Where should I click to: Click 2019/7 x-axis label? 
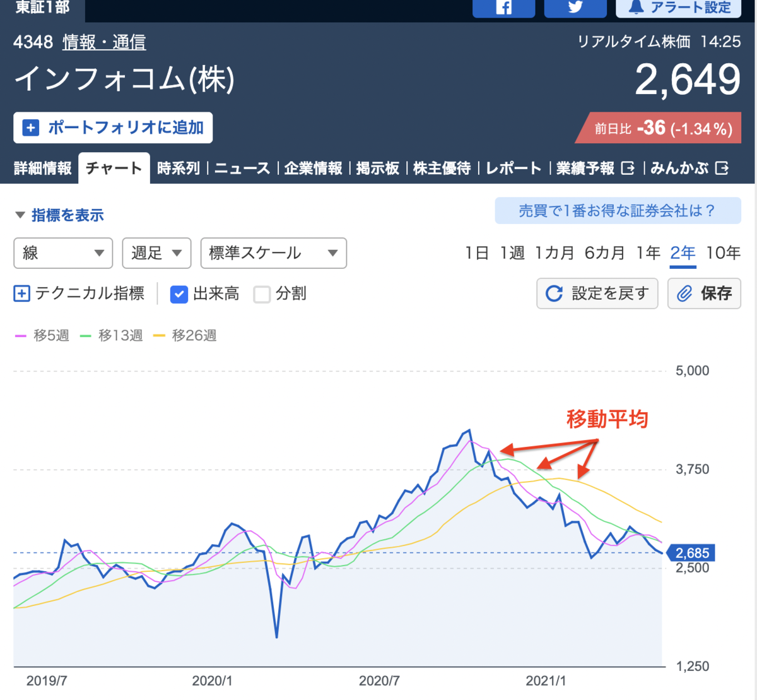(47, 681)
